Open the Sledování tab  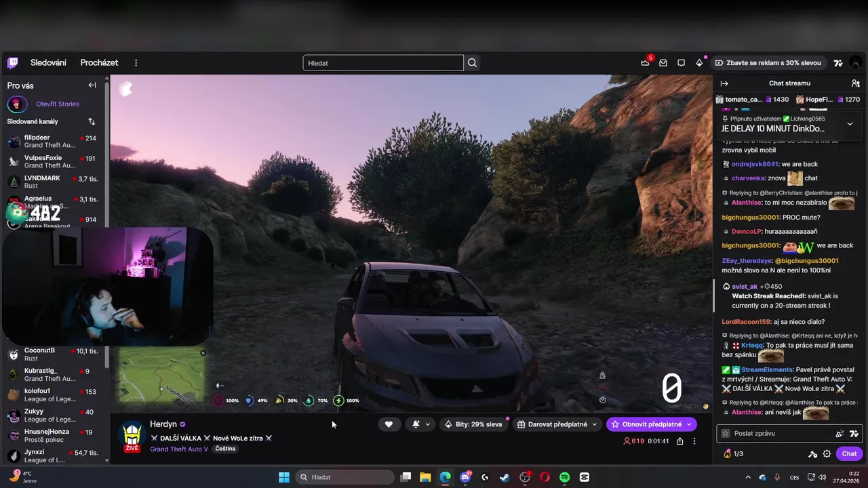click(x=48, y=63)
